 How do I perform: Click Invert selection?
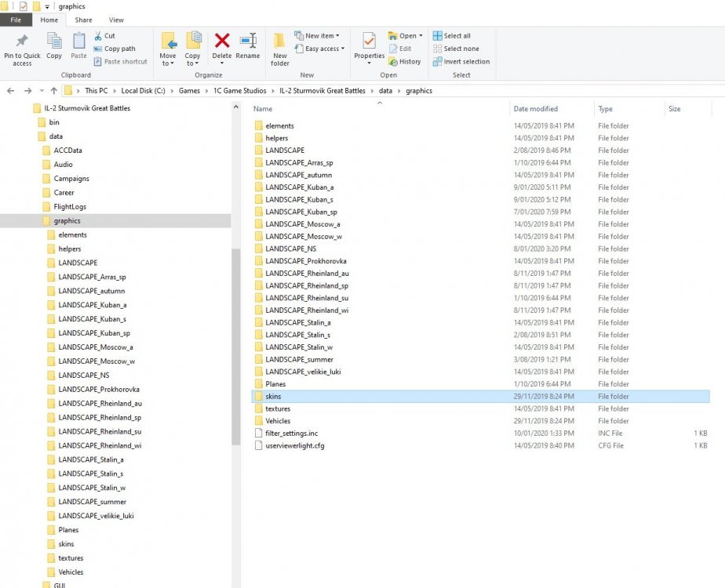point(465,61)
